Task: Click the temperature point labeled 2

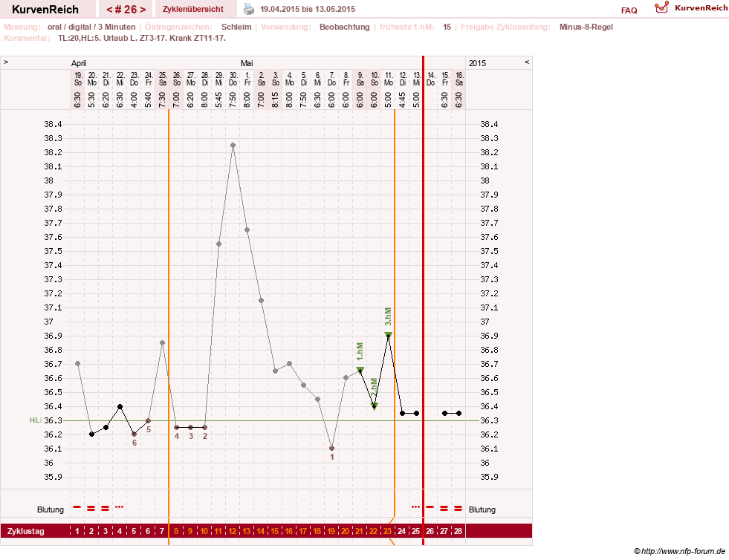Action: click(205, 428)
